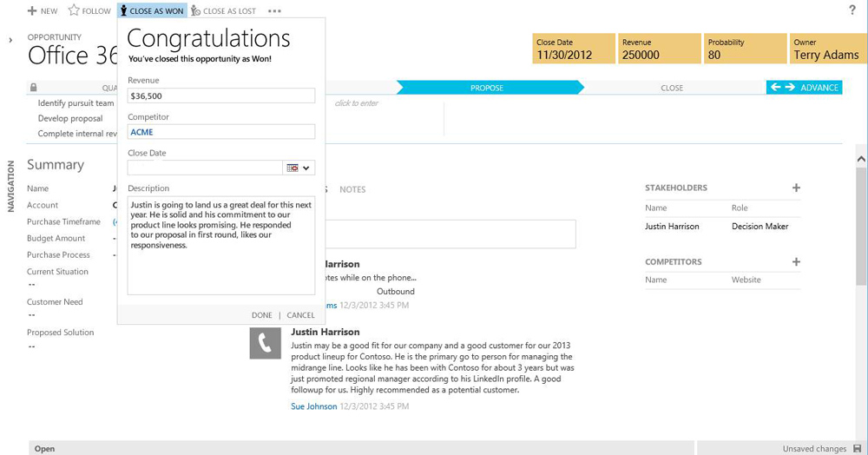This screenshot has height=455, width=868.
Task: Click the phone call activity icon
Action: (x=265, y=344)
